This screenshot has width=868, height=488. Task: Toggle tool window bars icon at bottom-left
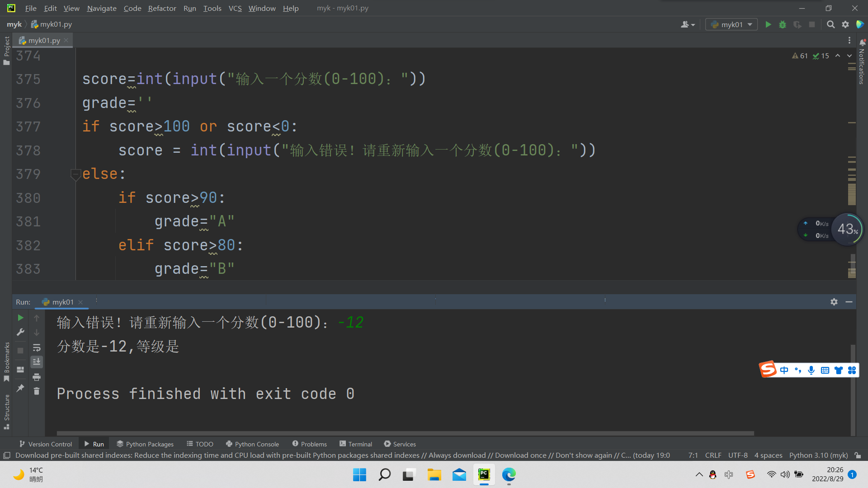(6, 455)
